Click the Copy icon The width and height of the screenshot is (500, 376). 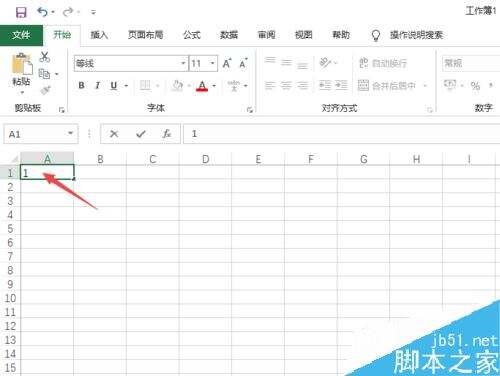[44, 74]
